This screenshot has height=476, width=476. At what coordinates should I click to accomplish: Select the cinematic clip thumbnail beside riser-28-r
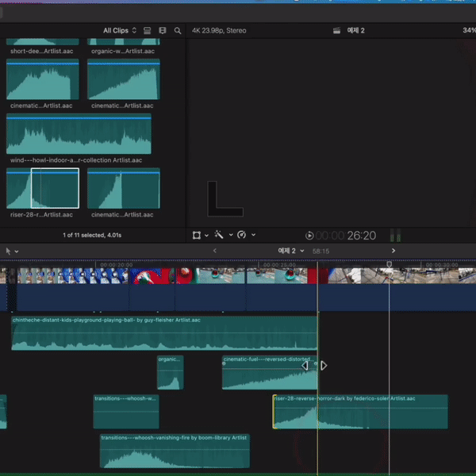pos(124,188)
